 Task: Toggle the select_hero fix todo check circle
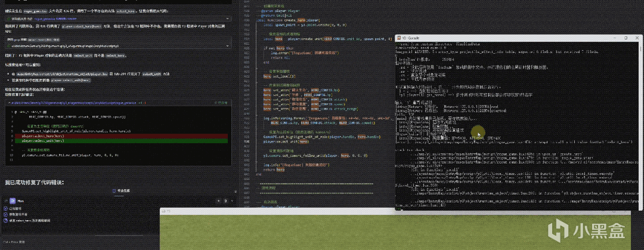(x=7, y=221)
